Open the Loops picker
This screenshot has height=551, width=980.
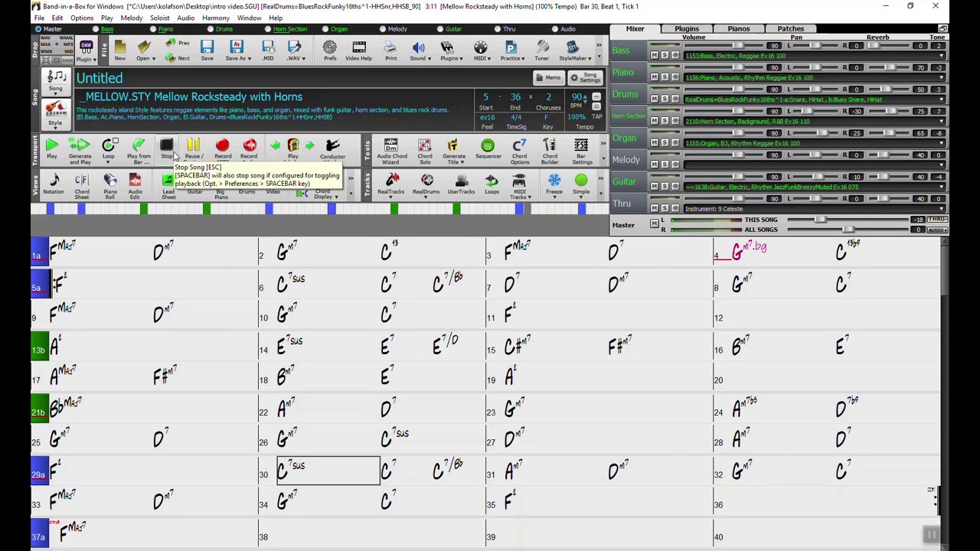492,184
